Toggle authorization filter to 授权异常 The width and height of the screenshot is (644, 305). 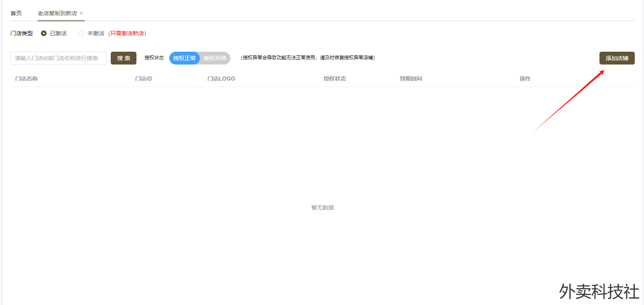[x=215, y=58]
